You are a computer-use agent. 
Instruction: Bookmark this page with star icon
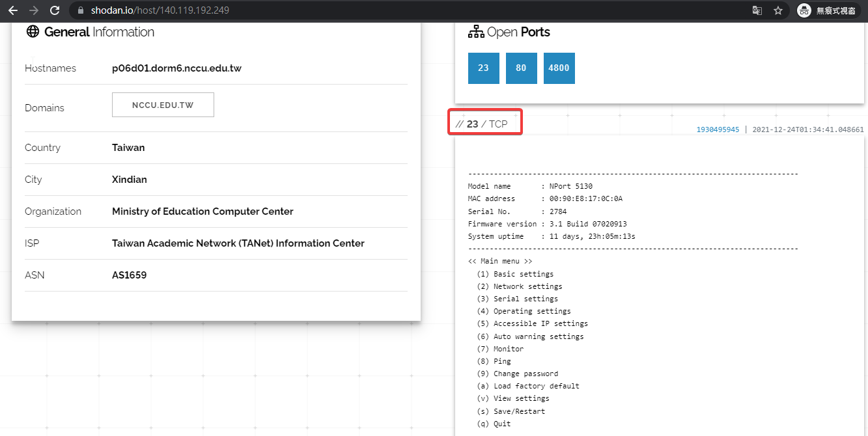point(777,10)
